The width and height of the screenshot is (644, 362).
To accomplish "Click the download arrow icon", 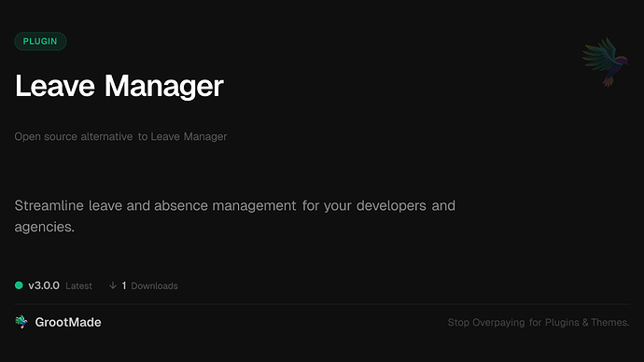I will coord(113,285).
